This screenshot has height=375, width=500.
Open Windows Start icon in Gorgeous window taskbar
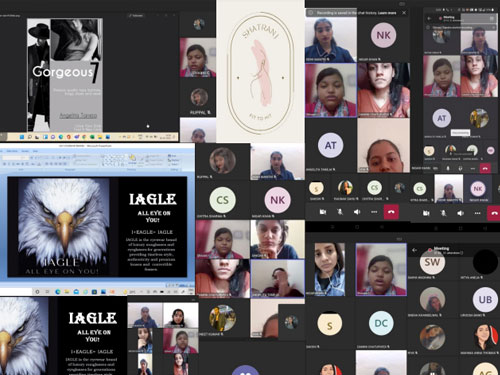tap(22, 137)
